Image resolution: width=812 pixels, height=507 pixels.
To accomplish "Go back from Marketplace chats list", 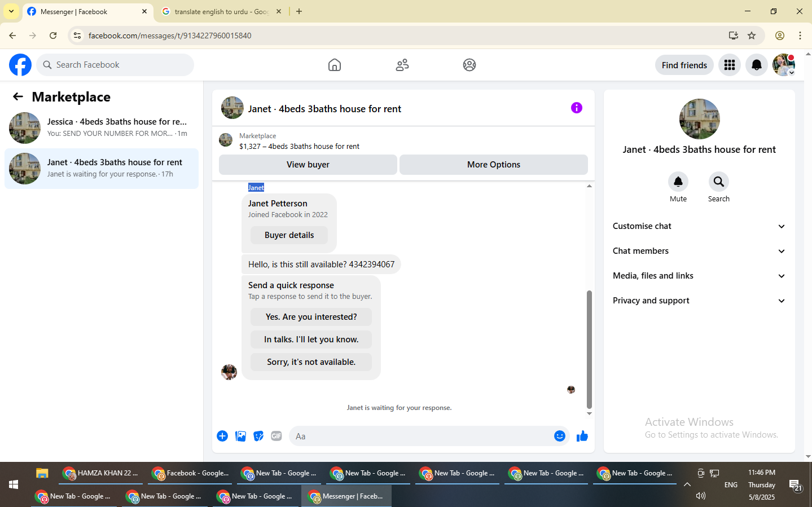I will pos(18,96).
